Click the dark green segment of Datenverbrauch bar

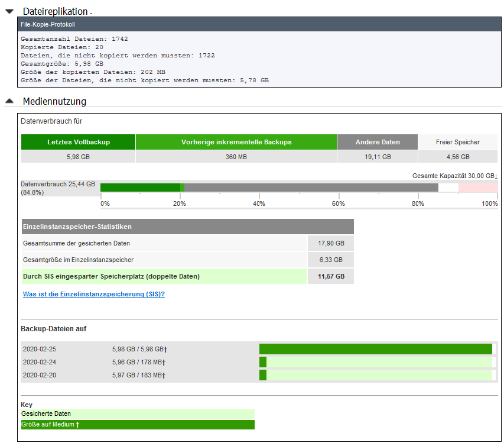tap(140, 188)
